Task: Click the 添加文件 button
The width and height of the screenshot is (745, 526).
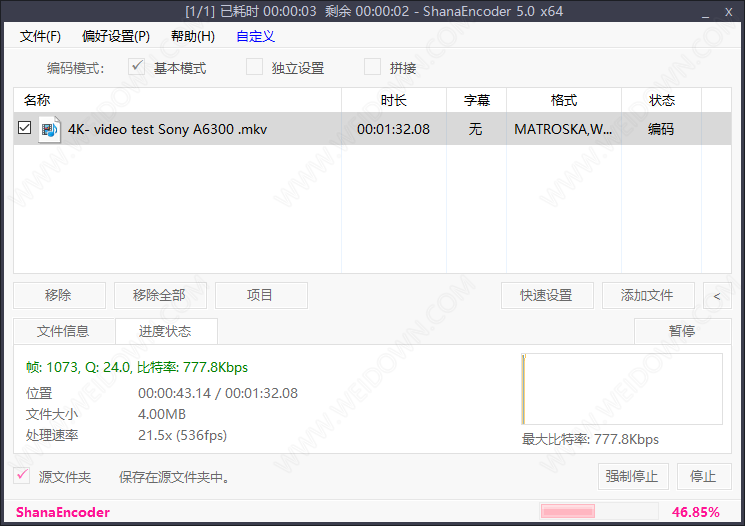Action: pyautogui.click(x=647, y=295)
